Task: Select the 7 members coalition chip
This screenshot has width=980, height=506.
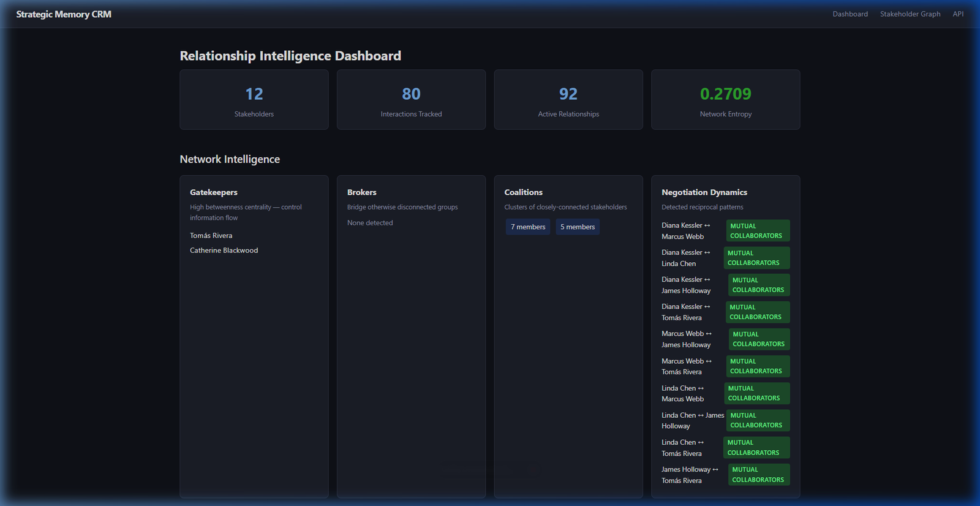Action: click(528, 227)
